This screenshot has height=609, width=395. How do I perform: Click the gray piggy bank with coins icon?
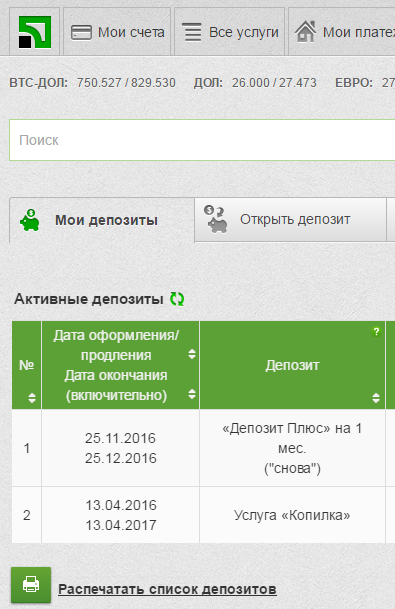(x=216, y=219)
